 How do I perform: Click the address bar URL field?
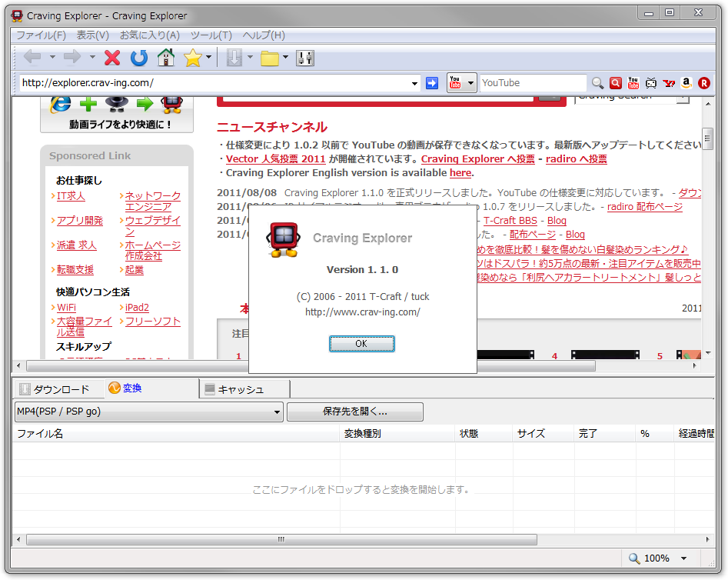point(214,83)
